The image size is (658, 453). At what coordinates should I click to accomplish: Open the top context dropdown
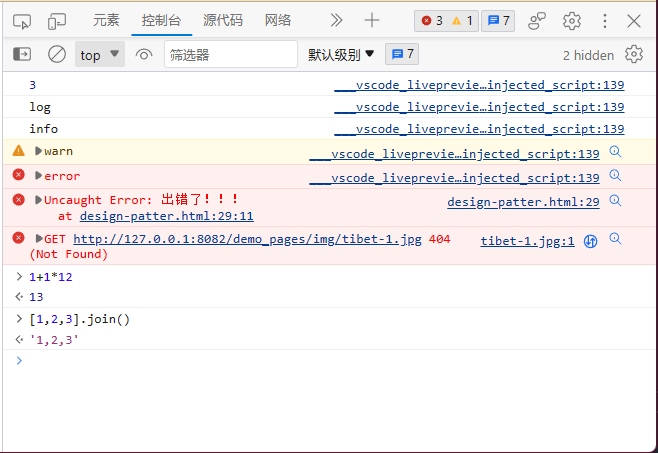[100, 55]
